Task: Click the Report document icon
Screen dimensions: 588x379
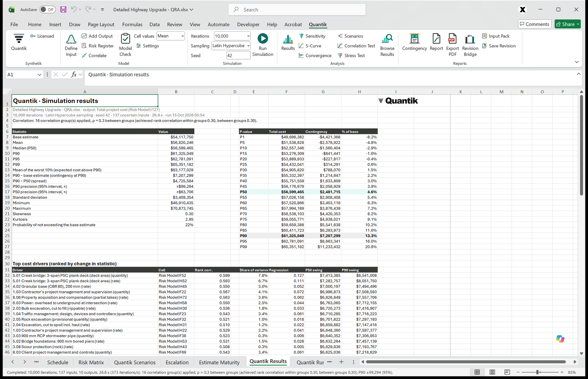Action: (436, 39)
